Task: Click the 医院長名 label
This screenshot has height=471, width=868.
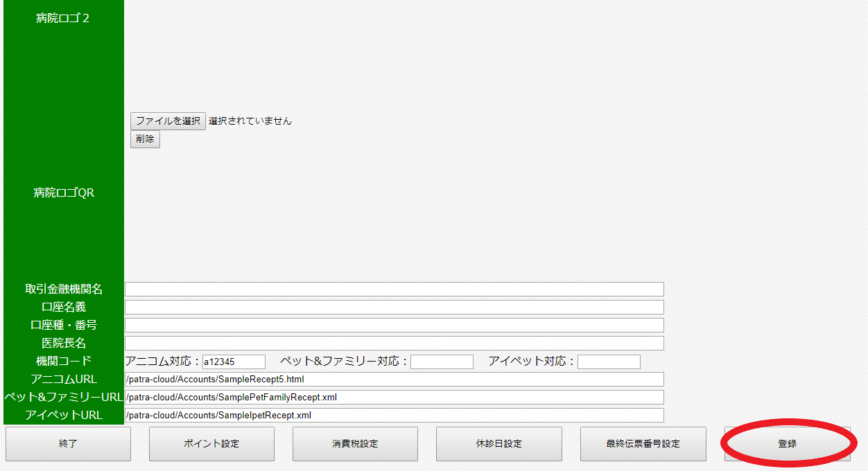Action: point(64,343)
